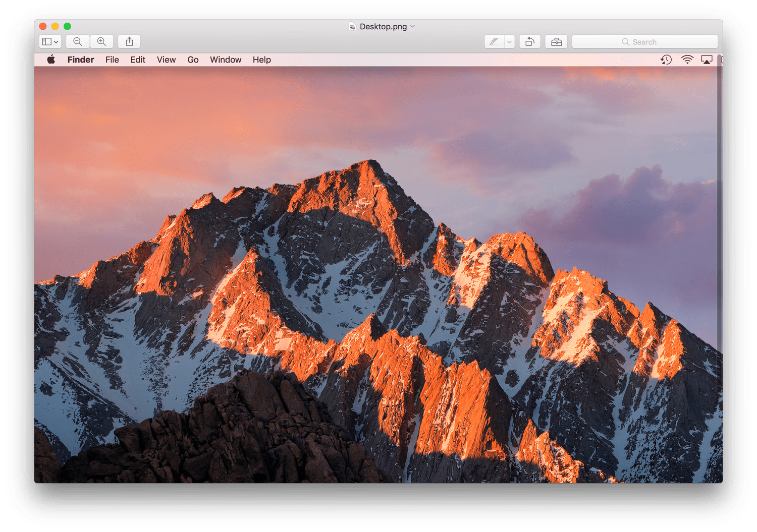Image resolution: width=757 pixels, height=532 pixels.
Task: Select the Highlight pen tool
Action: (494, 42)
